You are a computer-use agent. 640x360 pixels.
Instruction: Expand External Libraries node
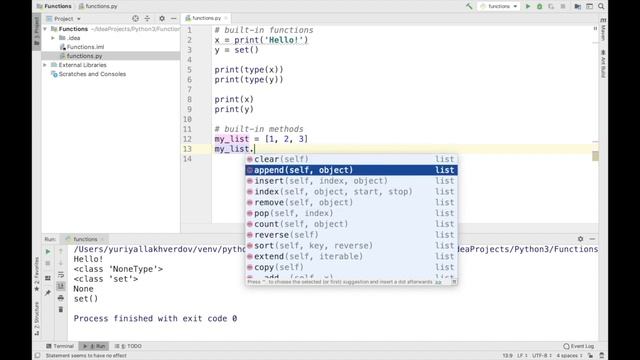tap(45, 65)
